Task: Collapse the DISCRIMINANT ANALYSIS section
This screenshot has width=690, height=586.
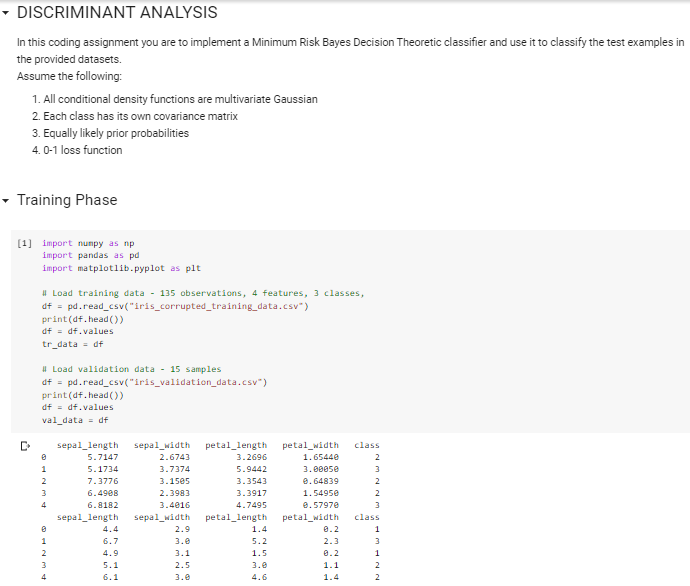Action: click(5, 13)
